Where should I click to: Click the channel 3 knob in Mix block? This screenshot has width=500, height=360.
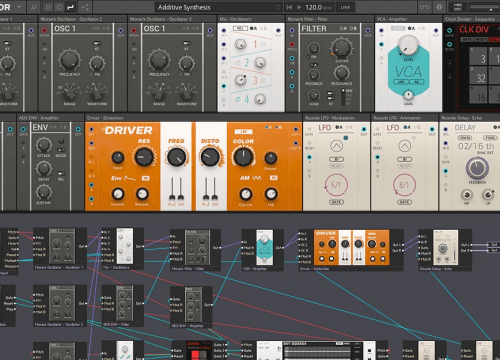(x=240, y=80)
